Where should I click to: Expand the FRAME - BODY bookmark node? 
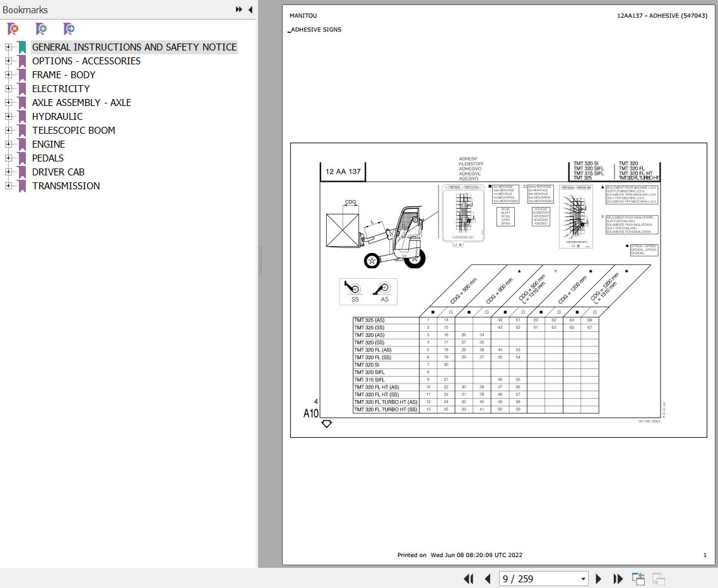[8, 74]
